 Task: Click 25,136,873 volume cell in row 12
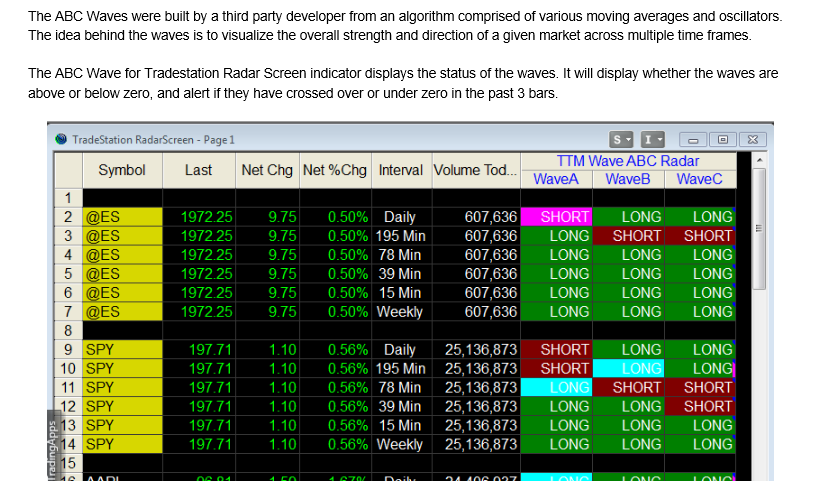click(476, 406)
